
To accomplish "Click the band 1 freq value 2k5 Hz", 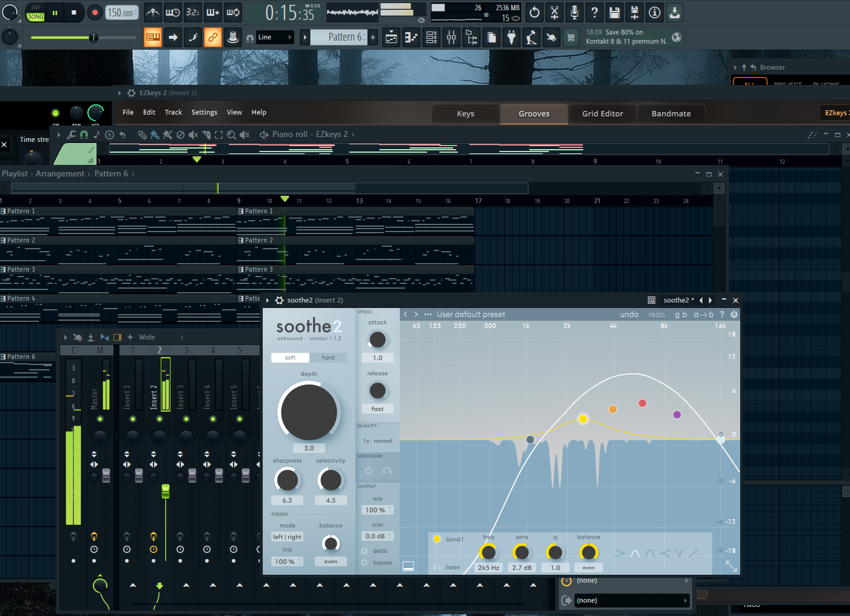I will [x=488, y=568].
